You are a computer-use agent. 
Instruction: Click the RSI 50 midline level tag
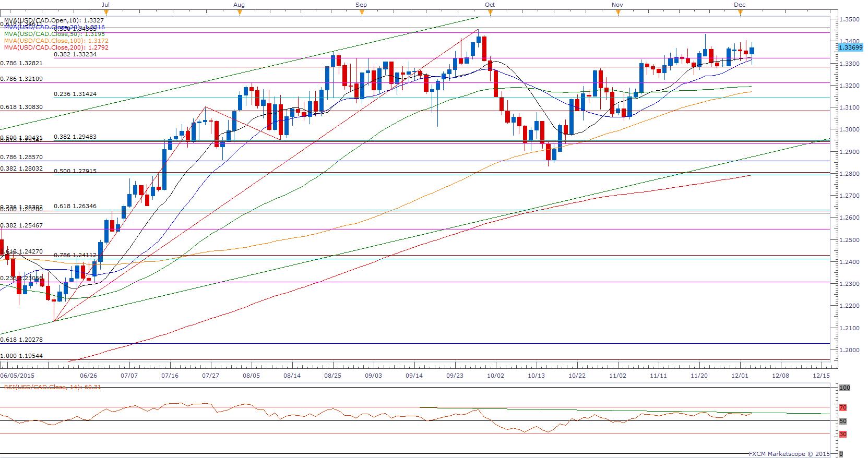coord(843,421)
